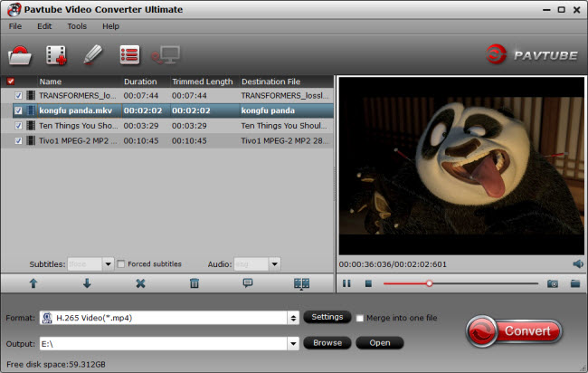This screenshot has height=373, width=588.
Task: Open the Edit menu
Action: pyautogui.click(x=44, y=26)
